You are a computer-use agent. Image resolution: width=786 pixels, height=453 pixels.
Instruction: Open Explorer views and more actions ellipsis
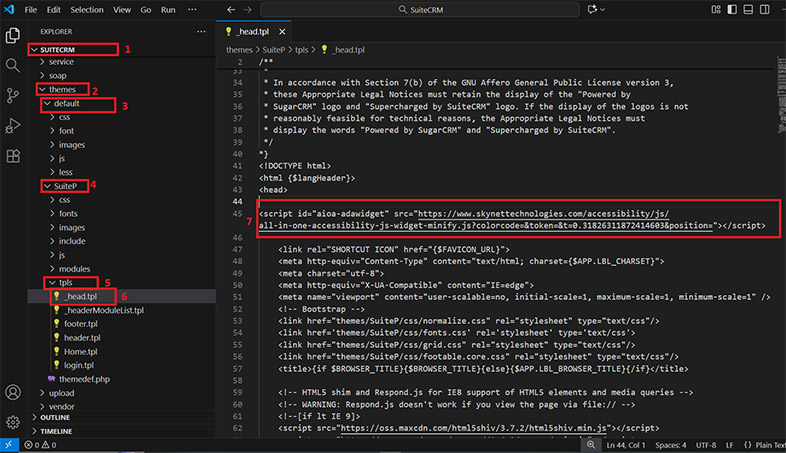[x=201, y=32]
